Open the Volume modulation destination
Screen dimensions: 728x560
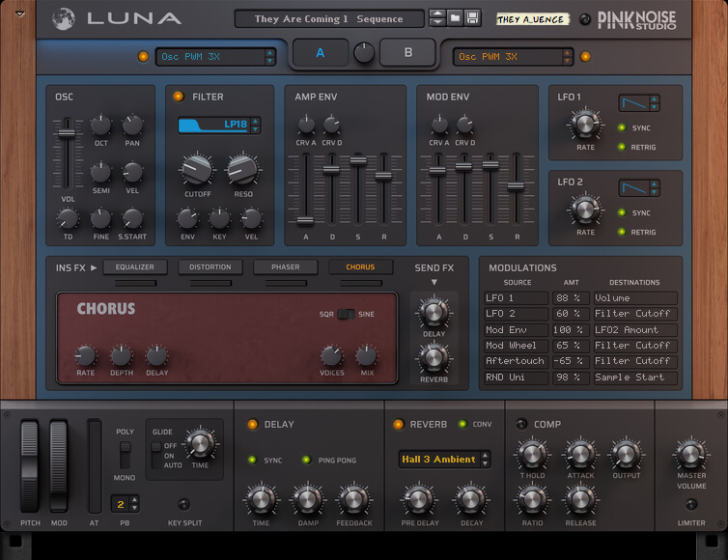635,298
